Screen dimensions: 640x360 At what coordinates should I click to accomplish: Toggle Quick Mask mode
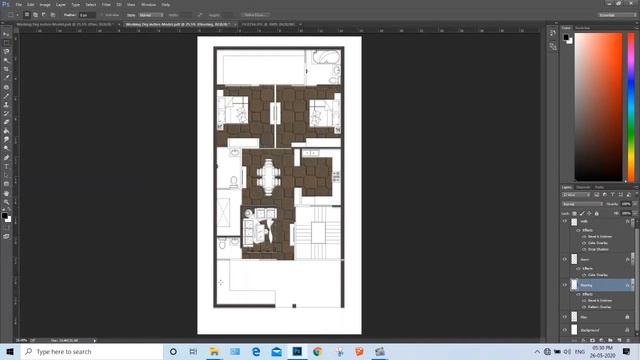point(6,228)
